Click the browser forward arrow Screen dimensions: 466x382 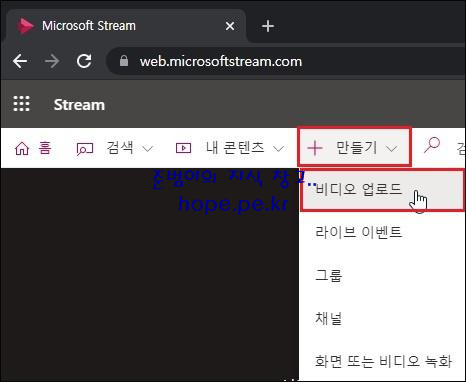click(52, 61)
